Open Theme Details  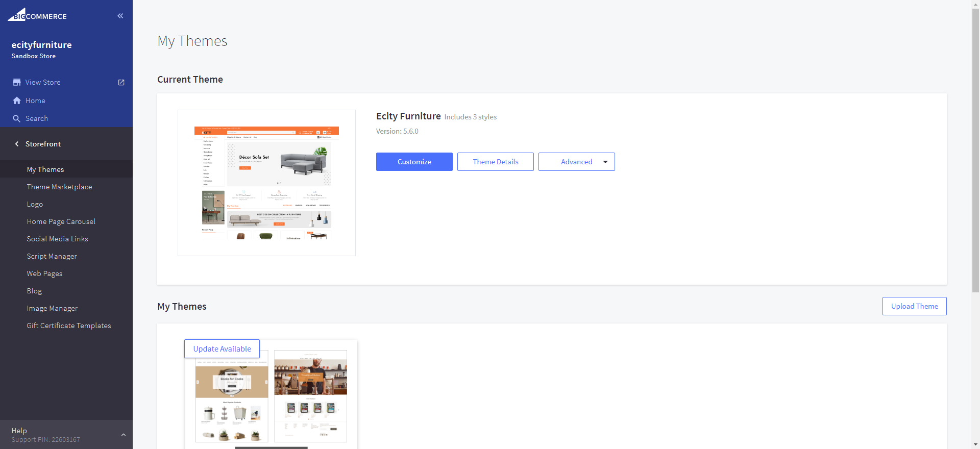(x=495, y=162)
